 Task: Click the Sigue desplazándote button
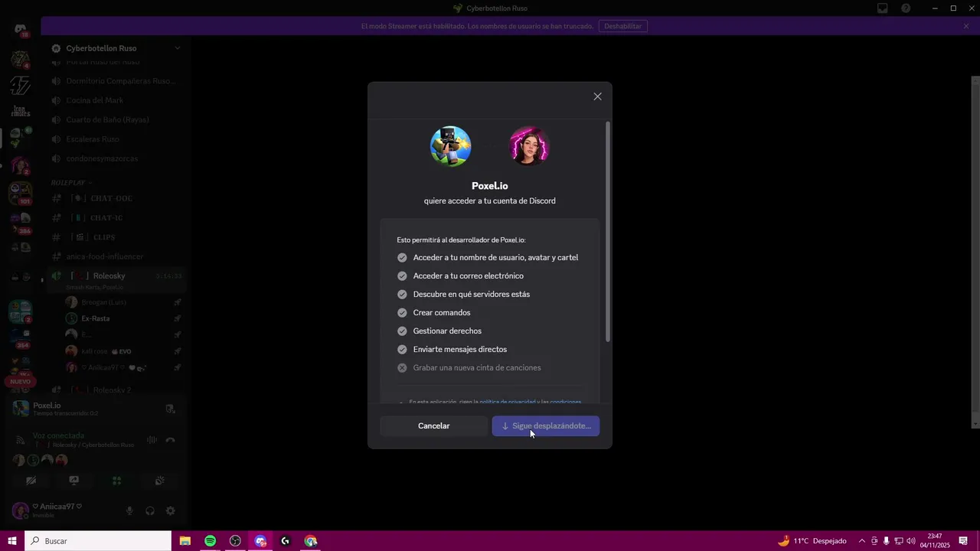click(546, 425)
